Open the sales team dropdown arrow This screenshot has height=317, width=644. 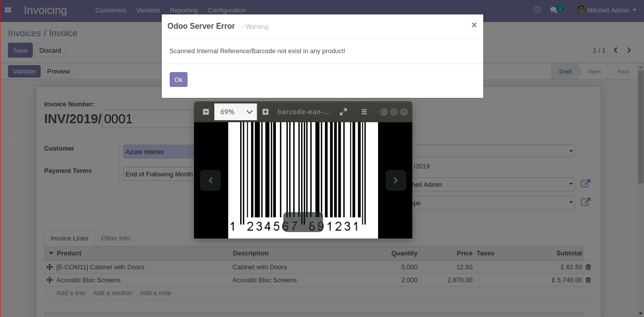coord(571,203)
